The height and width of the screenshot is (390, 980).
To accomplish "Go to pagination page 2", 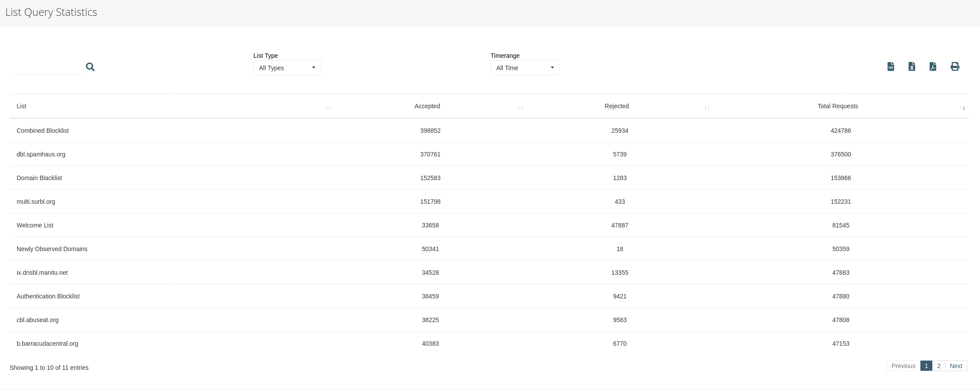I will (x=939, y=366).
